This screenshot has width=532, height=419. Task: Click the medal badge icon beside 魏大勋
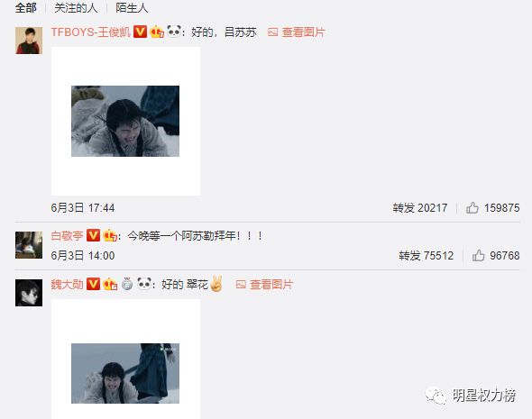click(x=127, y=284)
